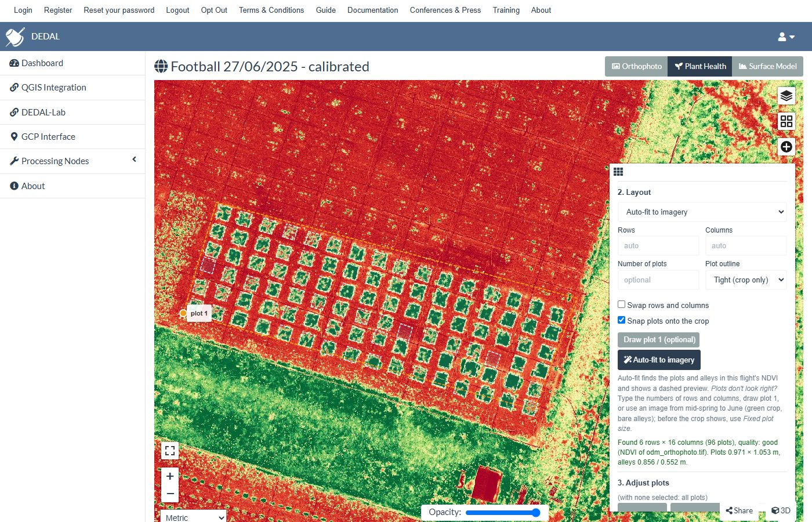Open the user account menu icon

point(786,37)
